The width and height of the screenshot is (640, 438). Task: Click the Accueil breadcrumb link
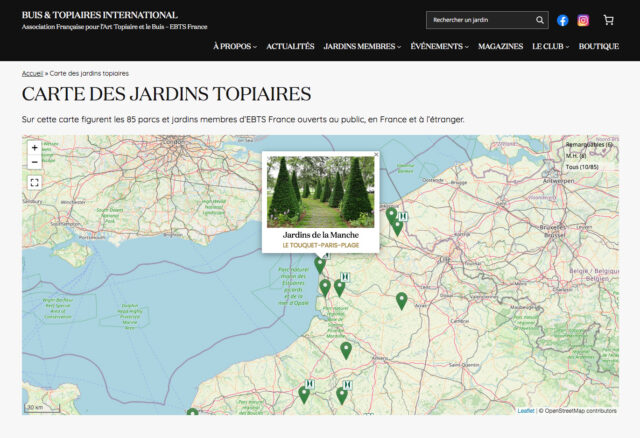[32, 74]
